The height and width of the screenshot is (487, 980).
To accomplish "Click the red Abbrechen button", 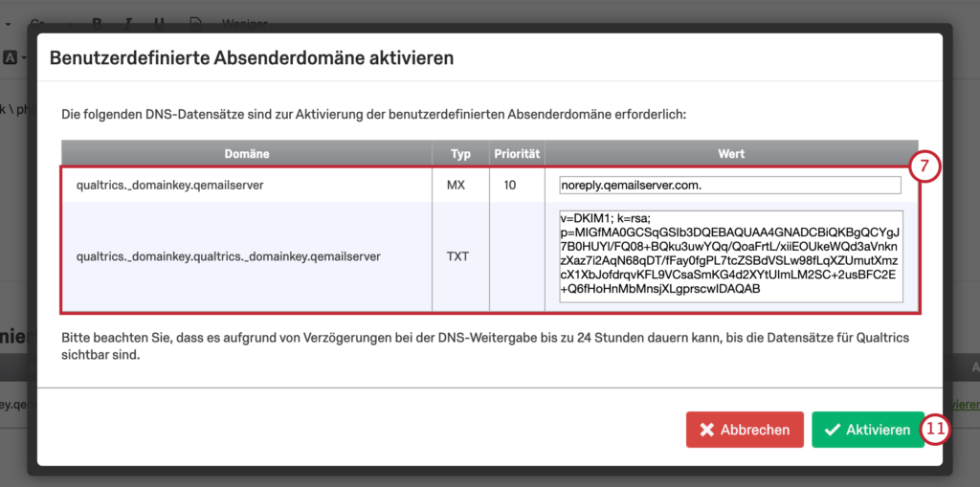I will [745, 430].
